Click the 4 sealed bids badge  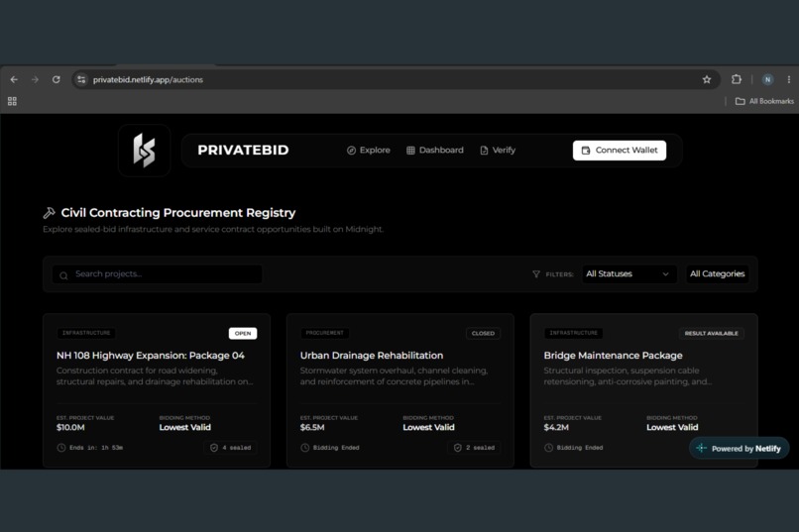pos(231,448)
